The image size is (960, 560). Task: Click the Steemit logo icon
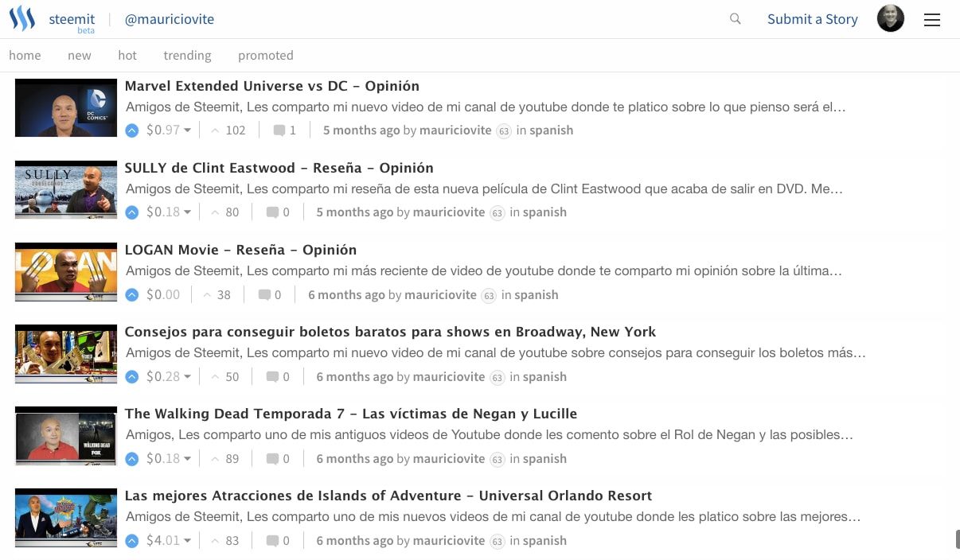[x=22, y=18]
